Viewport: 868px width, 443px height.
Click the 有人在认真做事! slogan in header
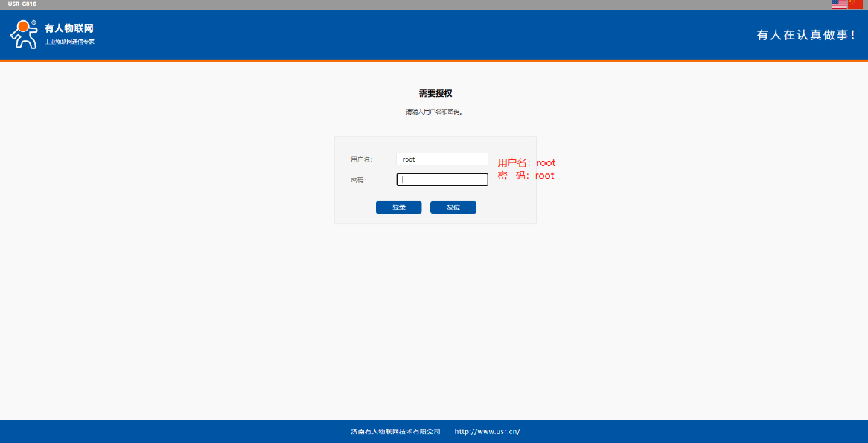point(806,35)
